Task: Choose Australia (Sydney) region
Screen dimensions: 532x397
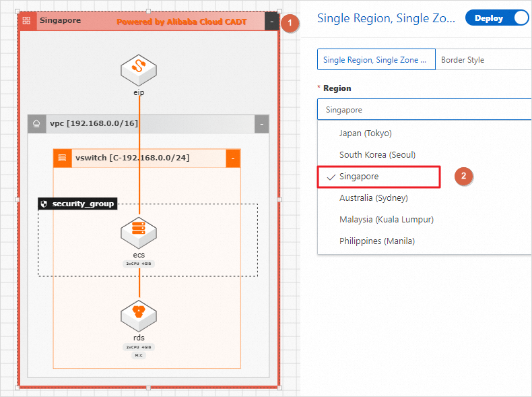Action: (x=424, y=198)
